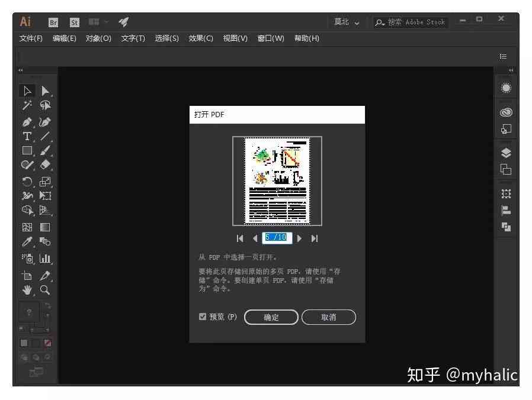Select the Warp tool
The image size is (532, 400).
tap(27, 196)
